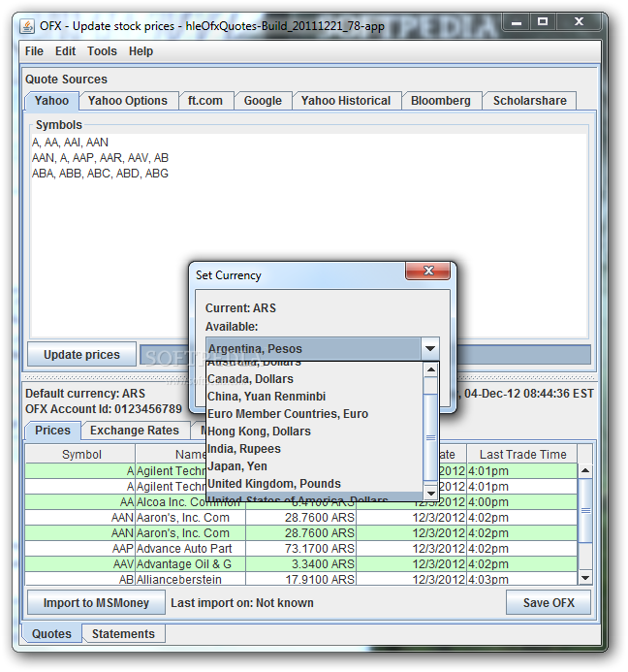Switch to the Yahoo Options tab
The width and height of the screenshot is (628, 672).
(128, 101)
